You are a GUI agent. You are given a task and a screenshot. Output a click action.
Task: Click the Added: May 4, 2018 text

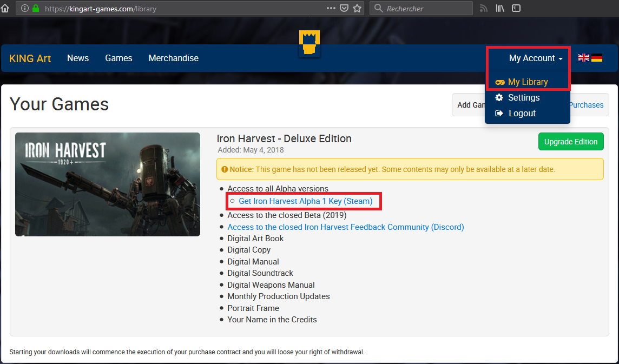(251, 150)
